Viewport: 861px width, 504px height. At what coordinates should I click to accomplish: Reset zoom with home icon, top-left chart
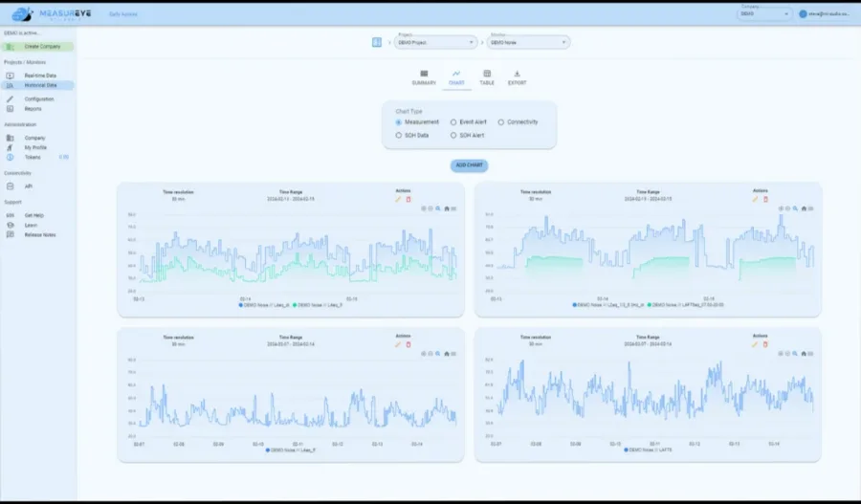click(447, 208)
